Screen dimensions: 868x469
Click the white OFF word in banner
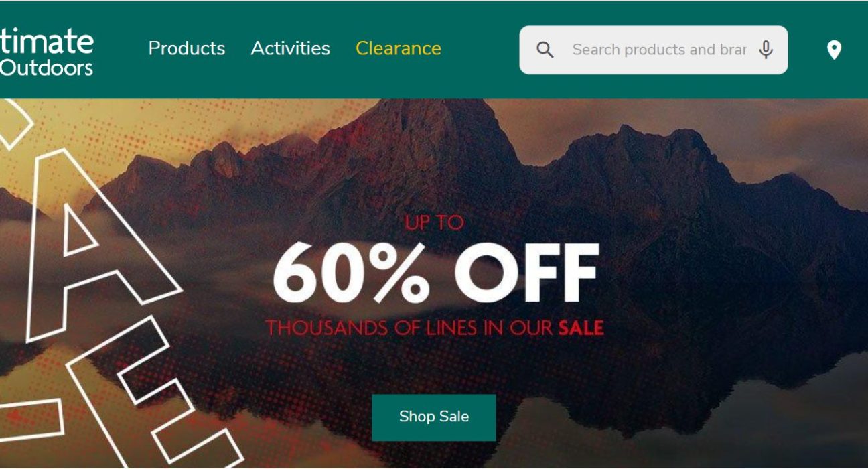point(526,273)
